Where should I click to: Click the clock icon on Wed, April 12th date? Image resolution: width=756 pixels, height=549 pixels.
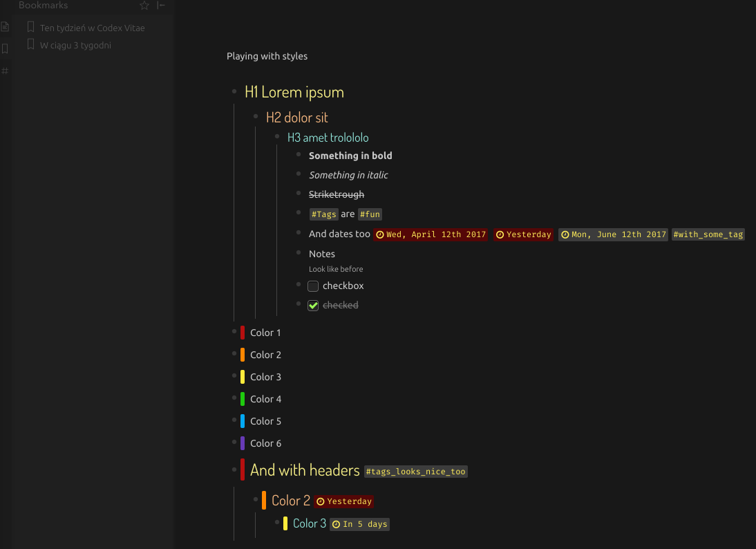(x=380, y=235)
